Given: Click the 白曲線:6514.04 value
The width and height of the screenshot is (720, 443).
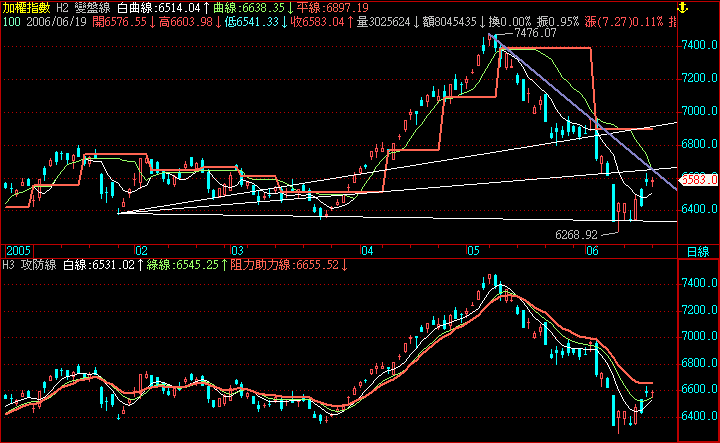Looking at the screenshot, I should 159,8.
